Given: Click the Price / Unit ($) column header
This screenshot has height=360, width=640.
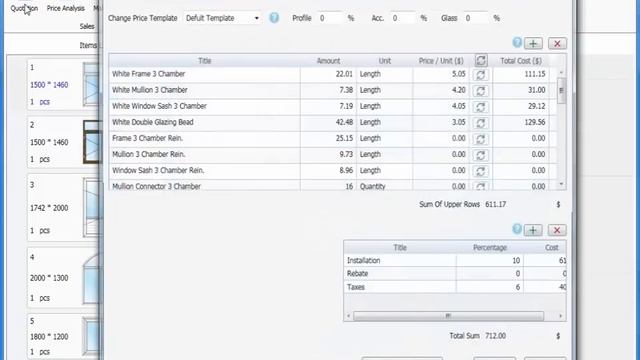Looking at the screenshot, I should (x=441, y=61).
